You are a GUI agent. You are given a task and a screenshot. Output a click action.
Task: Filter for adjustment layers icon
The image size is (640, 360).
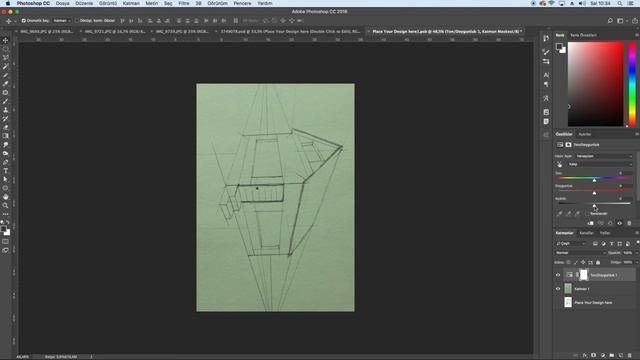point(603,244)
